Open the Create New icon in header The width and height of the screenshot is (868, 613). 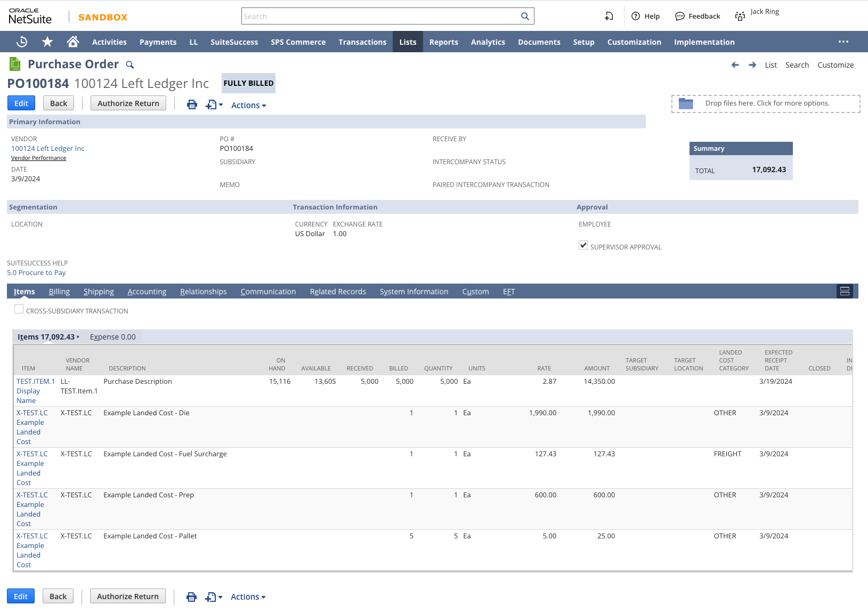click(x=609, y=17)
